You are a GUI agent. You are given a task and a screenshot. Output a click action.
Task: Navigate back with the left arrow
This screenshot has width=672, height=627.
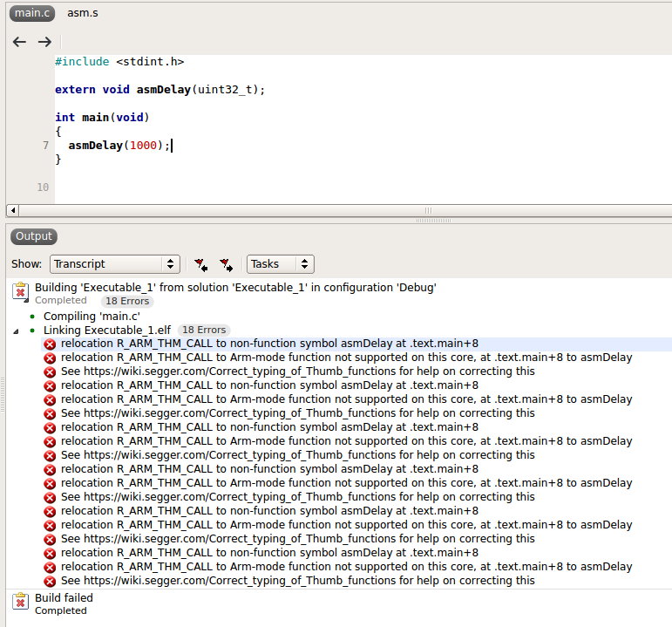click(x=19, y=42)
